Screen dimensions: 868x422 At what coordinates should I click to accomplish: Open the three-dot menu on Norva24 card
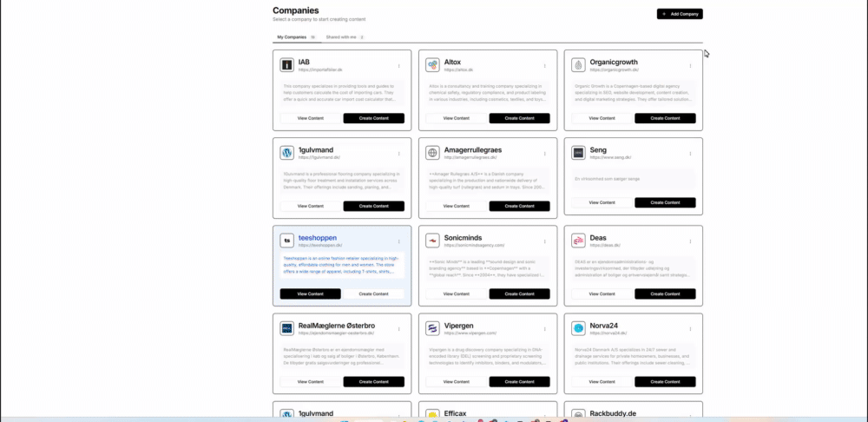click(690, 329)
